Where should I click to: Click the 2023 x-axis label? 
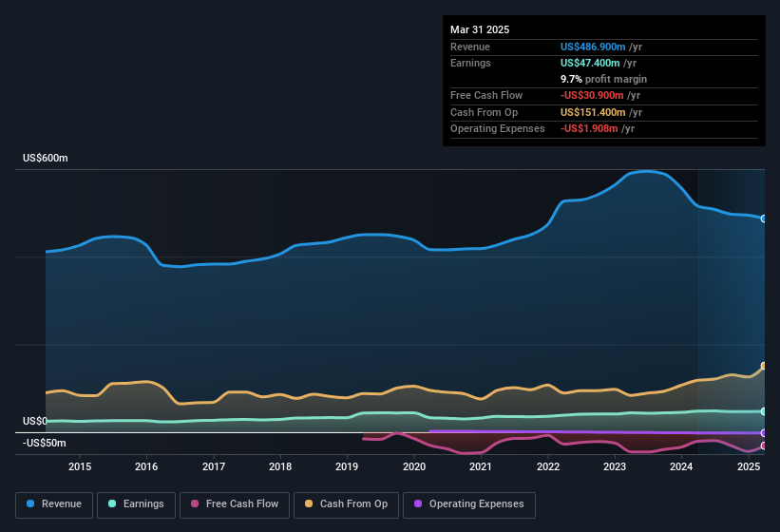click(x=615, y=466)
